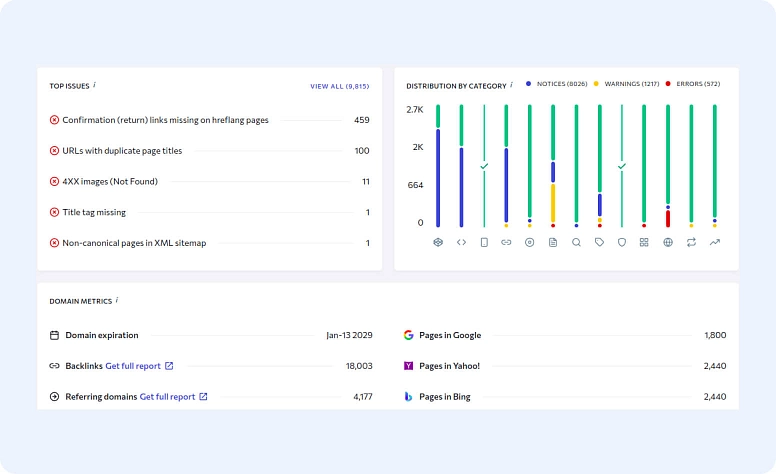Select the tag category icon
This screenshot has height=474, width=776.
pos(599,242)
